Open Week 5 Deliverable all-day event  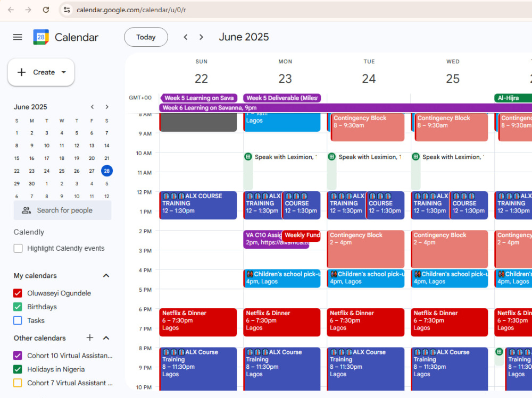[282, 98]
